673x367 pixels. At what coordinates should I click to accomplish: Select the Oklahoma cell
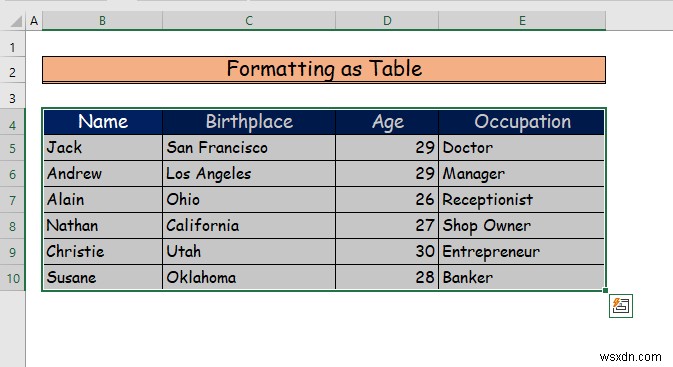(x=249, y=277)
